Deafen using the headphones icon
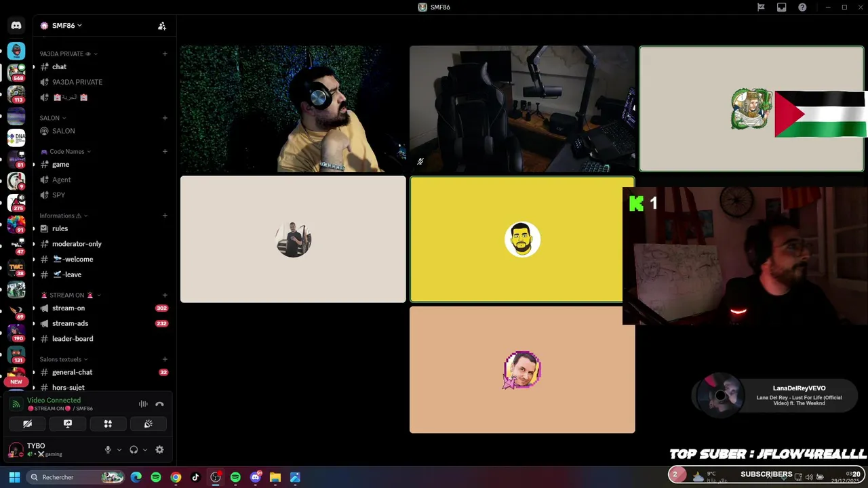The image size is (868, 488). (x=134, y=449)
